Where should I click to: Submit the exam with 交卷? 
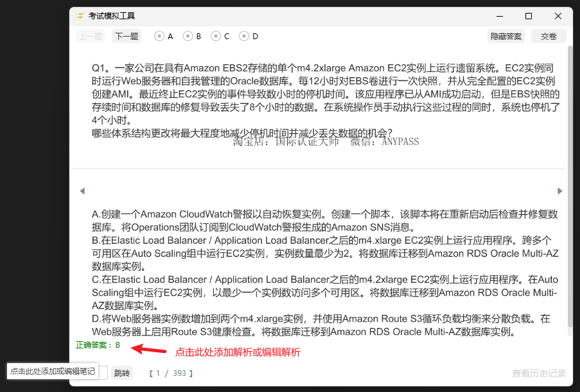coord(549,36)
